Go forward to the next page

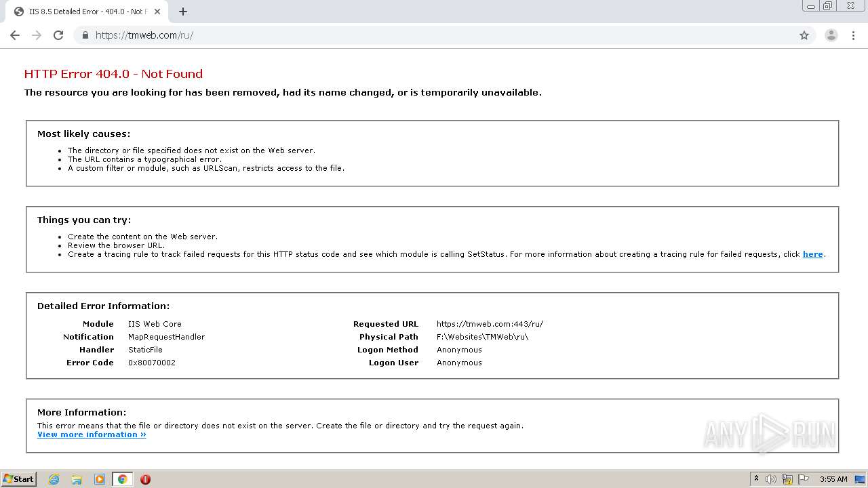coord(37,35)
